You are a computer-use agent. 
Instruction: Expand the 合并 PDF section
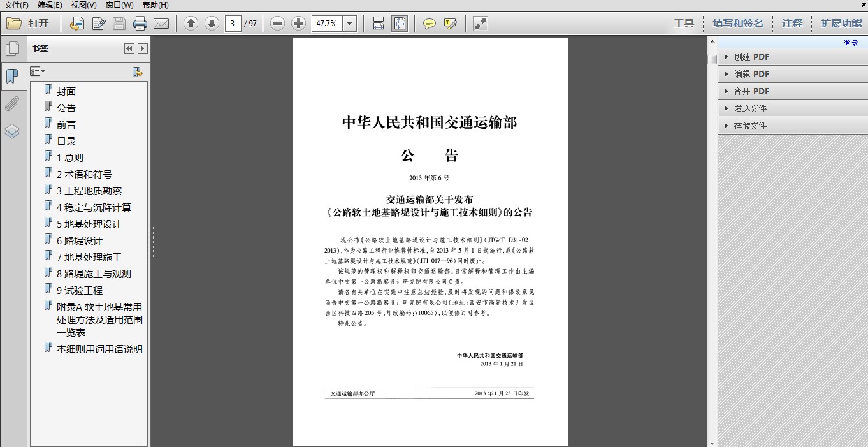click(793, 91)
